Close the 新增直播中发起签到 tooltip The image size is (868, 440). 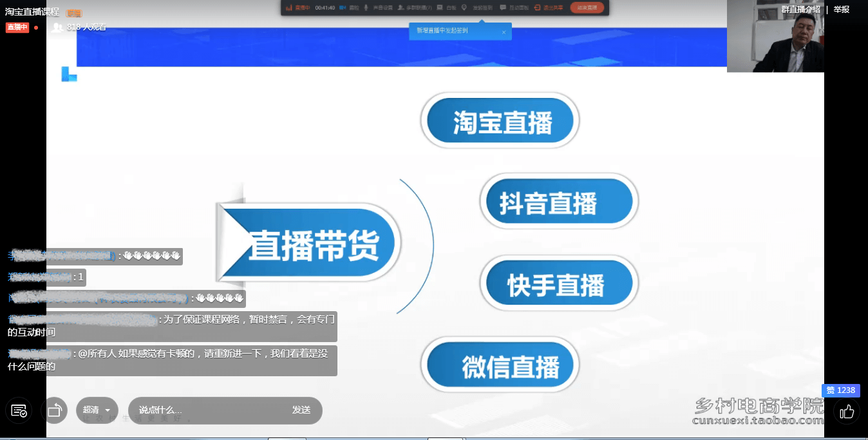click(504, 32)
